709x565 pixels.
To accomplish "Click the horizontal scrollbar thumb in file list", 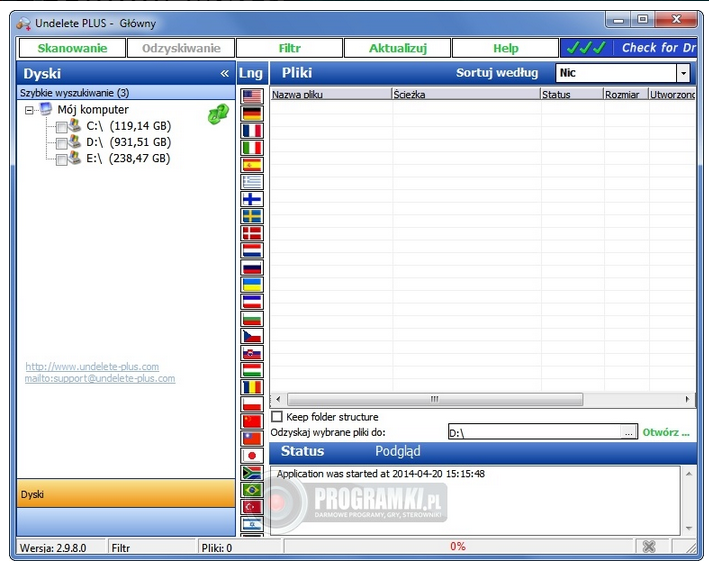I will pos(435,399).
